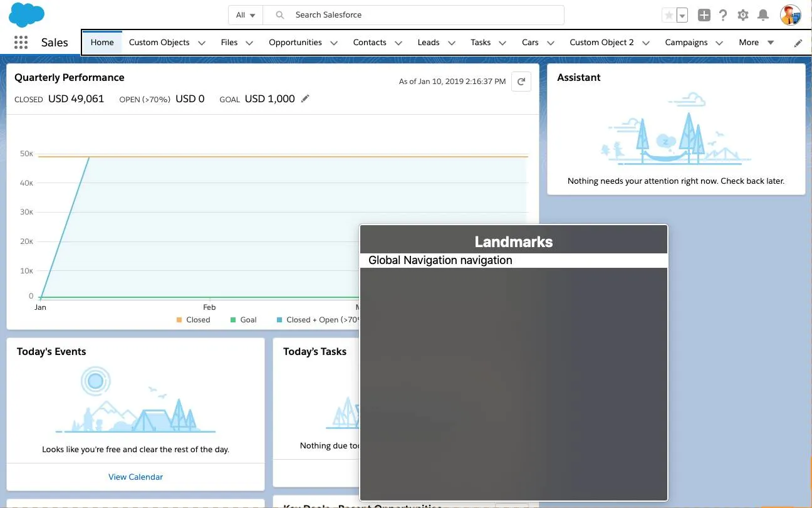Open the user profile avatar
The height and width of the screenshot is (508, 812).
[790, 15]
